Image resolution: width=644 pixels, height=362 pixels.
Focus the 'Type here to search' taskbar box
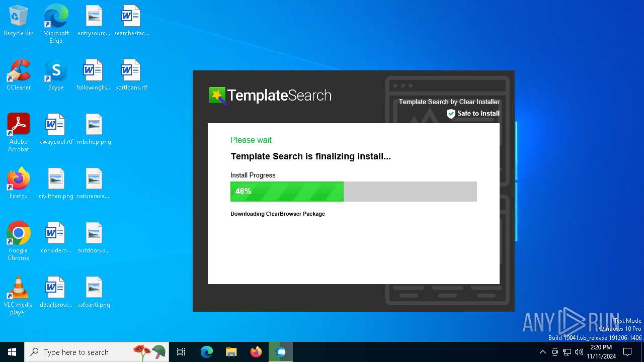pos(97,352)
